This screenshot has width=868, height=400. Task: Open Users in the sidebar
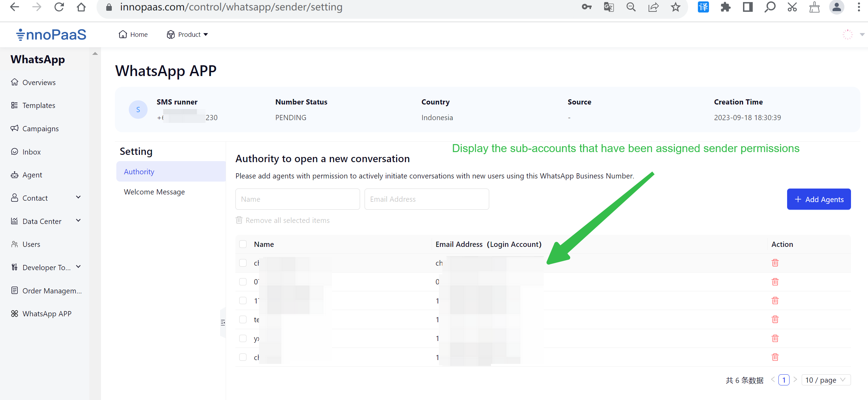click(26, 244)
